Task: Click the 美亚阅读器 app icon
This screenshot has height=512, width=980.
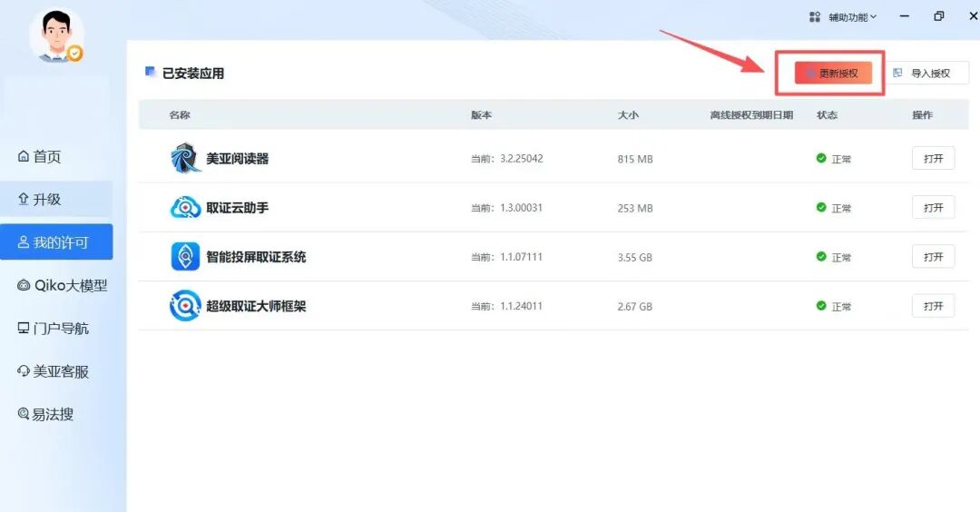Action: click(x=185, y=158)
